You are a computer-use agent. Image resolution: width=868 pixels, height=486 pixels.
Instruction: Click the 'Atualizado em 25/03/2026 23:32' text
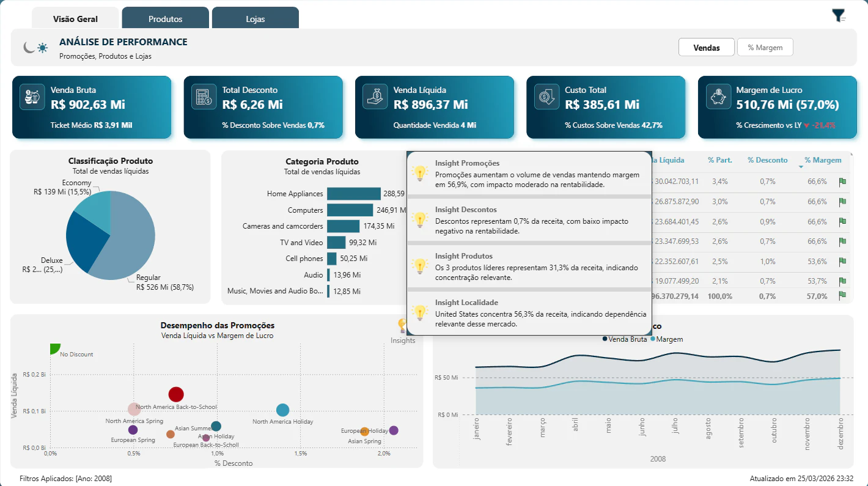click(801, 478)
